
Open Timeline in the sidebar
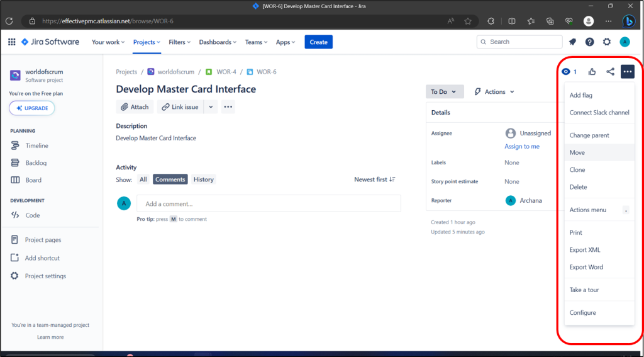(36, 145)
